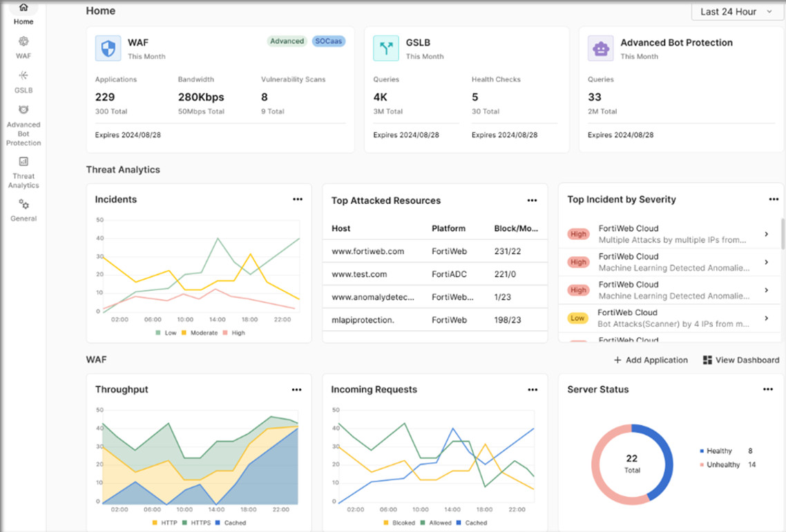Click the Advanced badge on the WAF card

pos(287,41)
